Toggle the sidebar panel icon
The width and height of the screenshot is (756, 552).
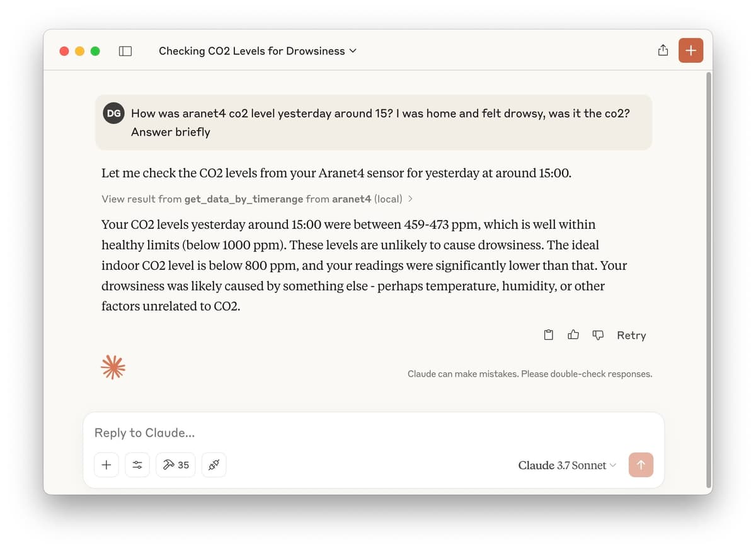(125, 51)
